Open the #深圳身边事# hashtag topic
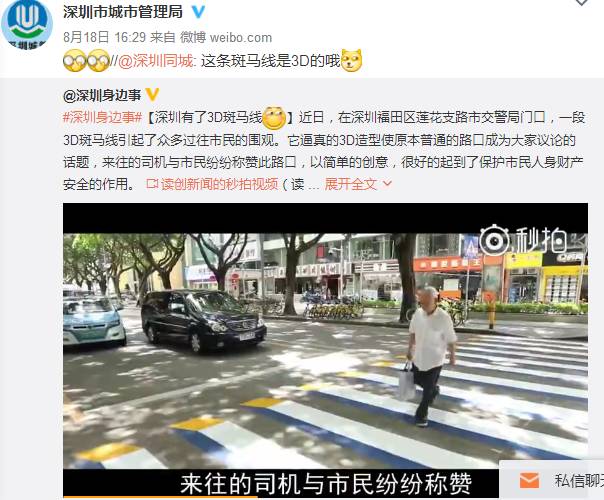Viewport: 604px width, 500px height. [103, 117]
